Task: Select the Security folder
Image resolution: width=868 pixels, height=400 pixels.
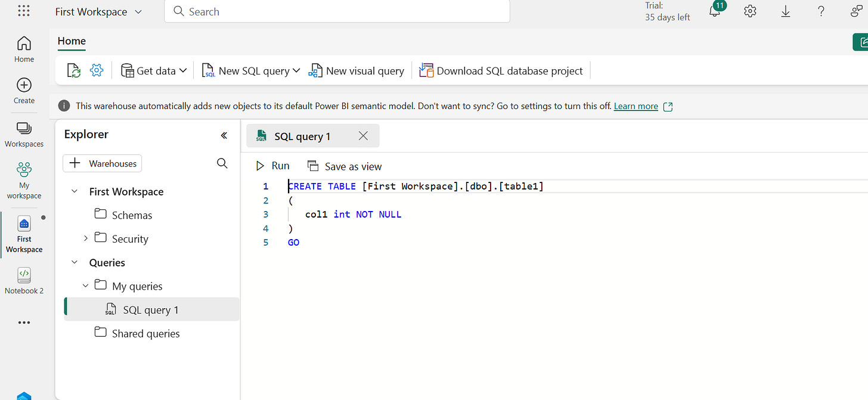Action: [122, 239]
